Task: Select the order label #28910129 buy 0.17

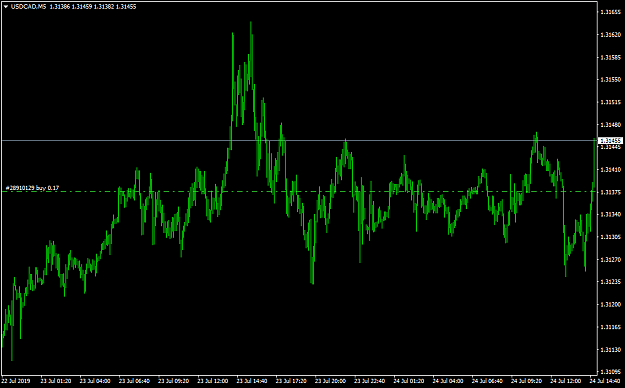Action: pyautogui.click(x=32, y=188)
